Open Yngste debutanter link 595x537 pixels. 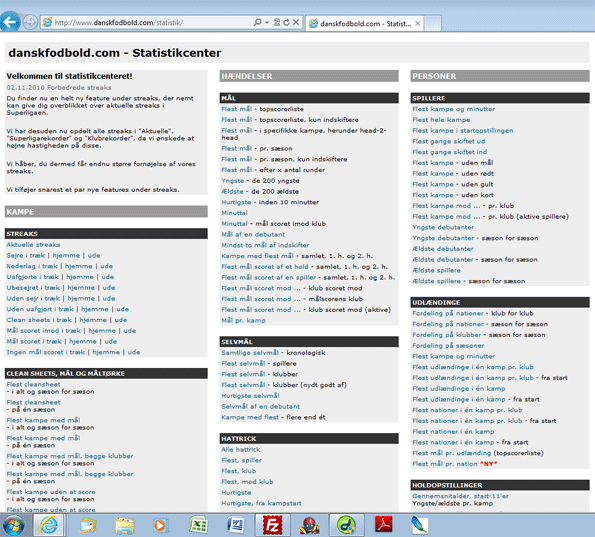pos(443,227)
